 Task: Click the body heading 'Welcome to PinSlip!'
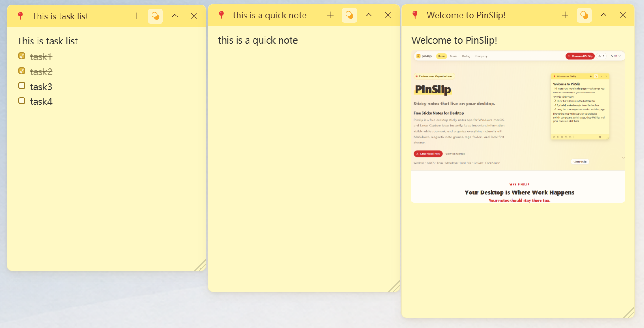coord(454,40)
